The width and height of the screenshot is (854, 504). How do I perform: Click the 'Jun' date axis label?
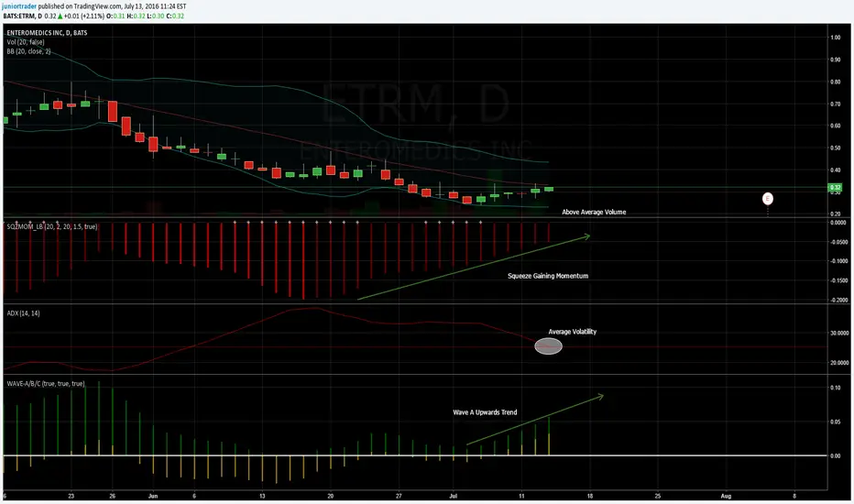[x=153, y=497]
